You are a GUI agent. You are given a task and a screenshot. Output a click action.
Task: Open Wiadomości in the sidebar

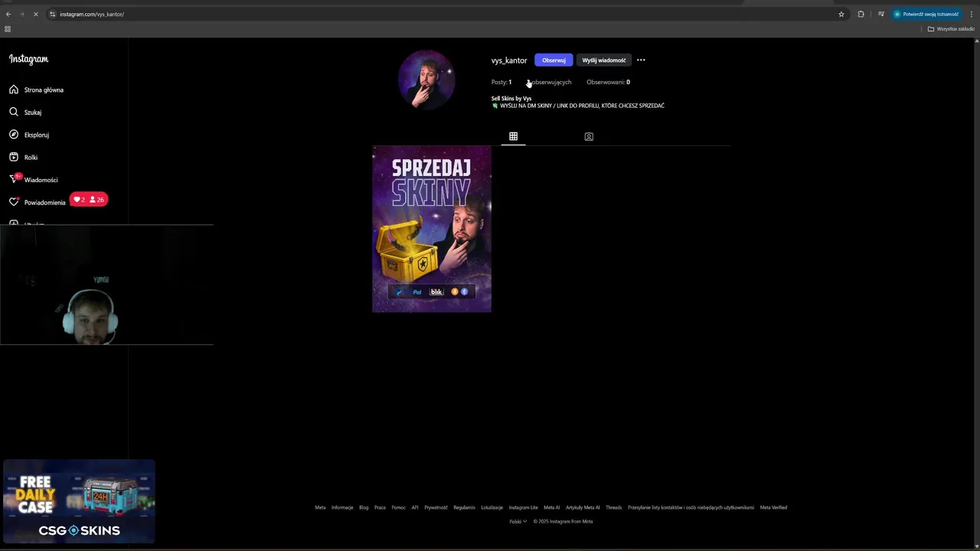tap(34, 179)
